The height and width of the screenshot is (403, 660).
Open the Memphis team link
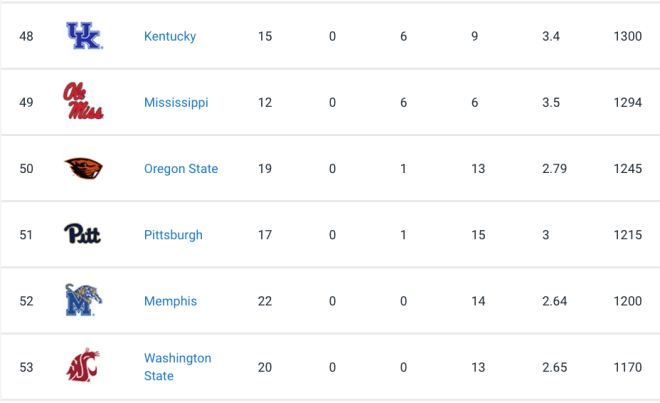[170, 301]
